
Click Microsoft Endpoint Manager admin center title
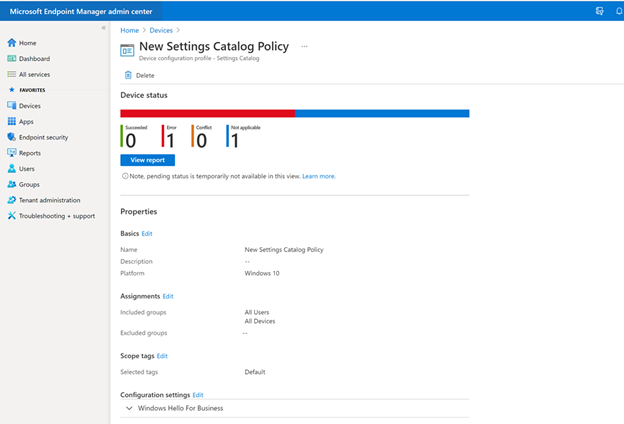(x=81, y=12)
